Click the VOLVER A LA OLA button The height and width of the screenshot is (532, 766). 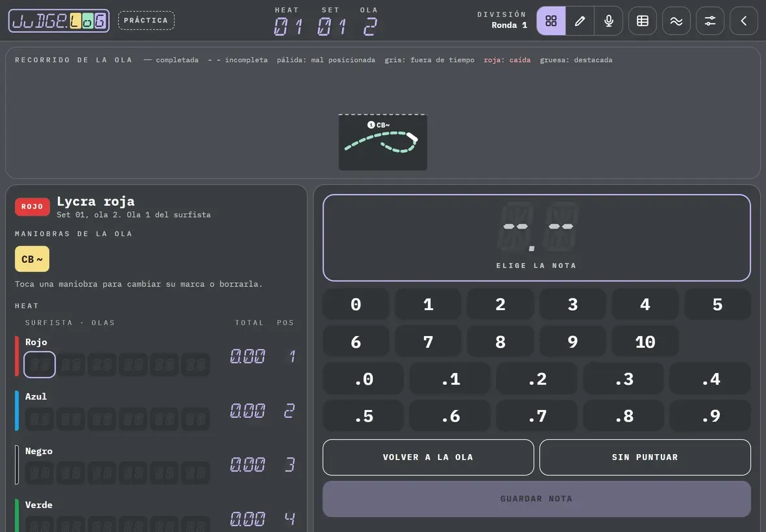[428, 457]
